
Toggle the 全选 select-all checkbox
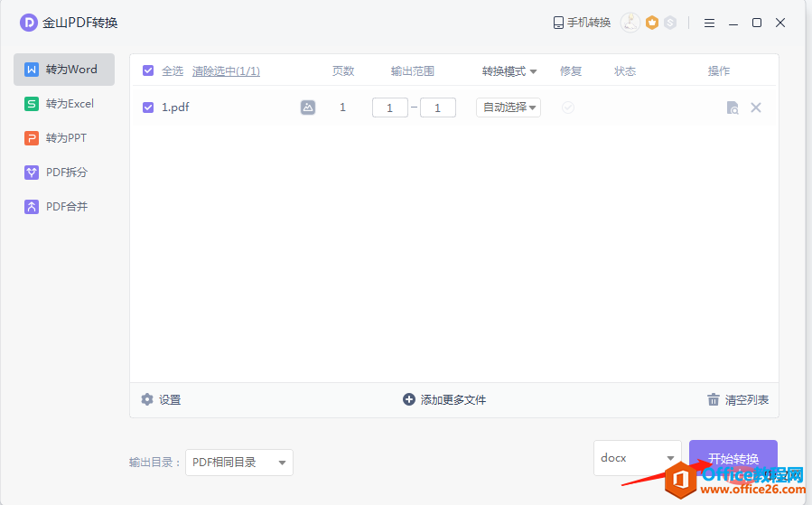(x=148, y=70)
